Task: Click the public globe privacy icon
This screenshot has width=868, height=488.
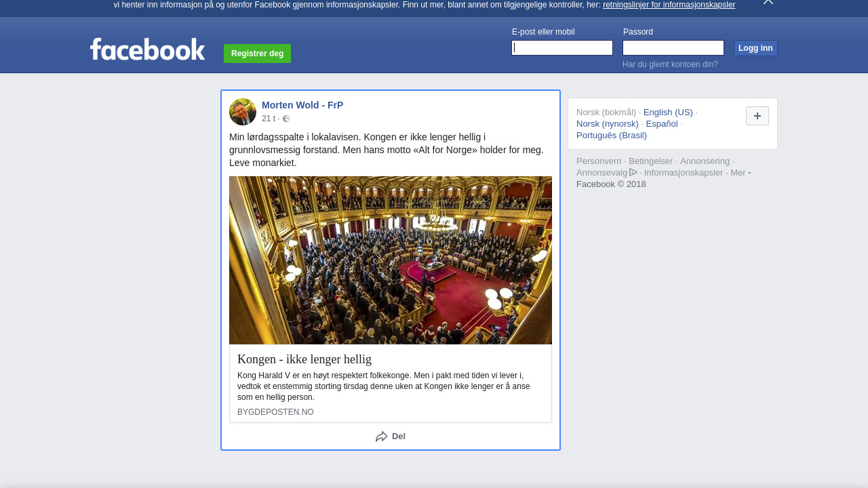Action: pos(286,119)
